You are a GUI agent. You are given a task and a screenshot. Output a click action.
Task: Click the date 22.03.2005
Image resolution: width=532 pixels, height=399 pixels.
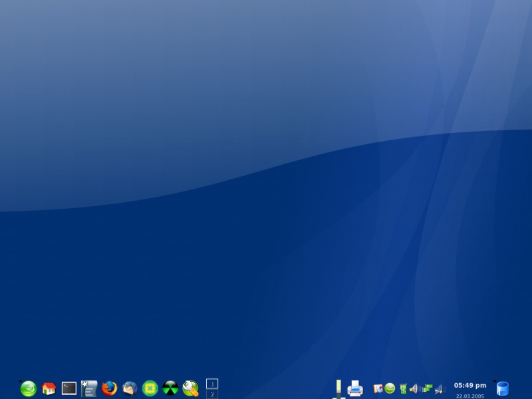(470, 396)
